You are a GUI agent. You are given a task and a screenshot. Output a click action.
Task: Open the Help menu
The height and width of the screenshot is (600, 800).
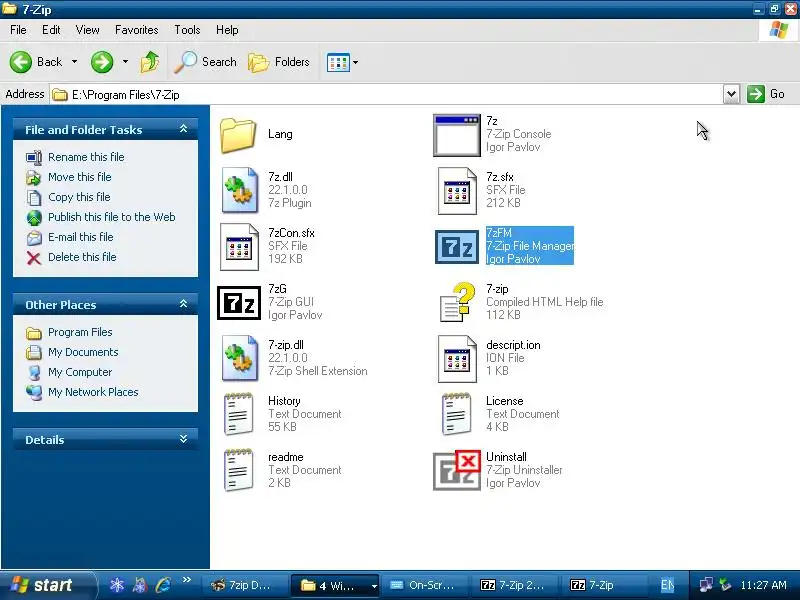coord(227,30)
